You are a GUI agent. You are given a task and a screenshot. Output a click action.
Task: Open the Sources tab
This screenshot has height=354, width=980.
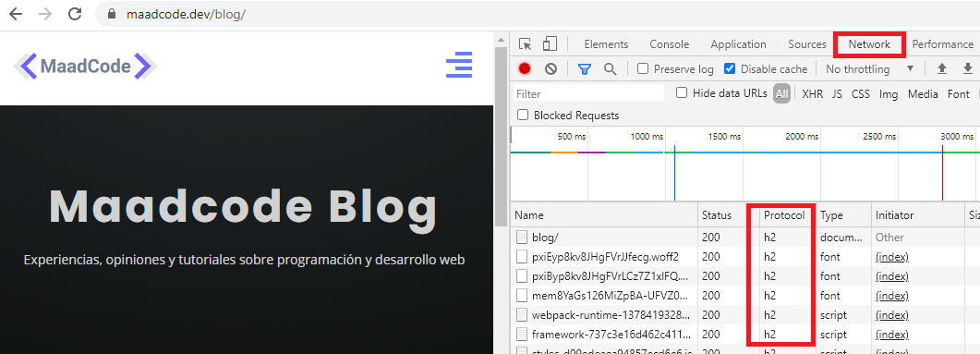[807, 44]
